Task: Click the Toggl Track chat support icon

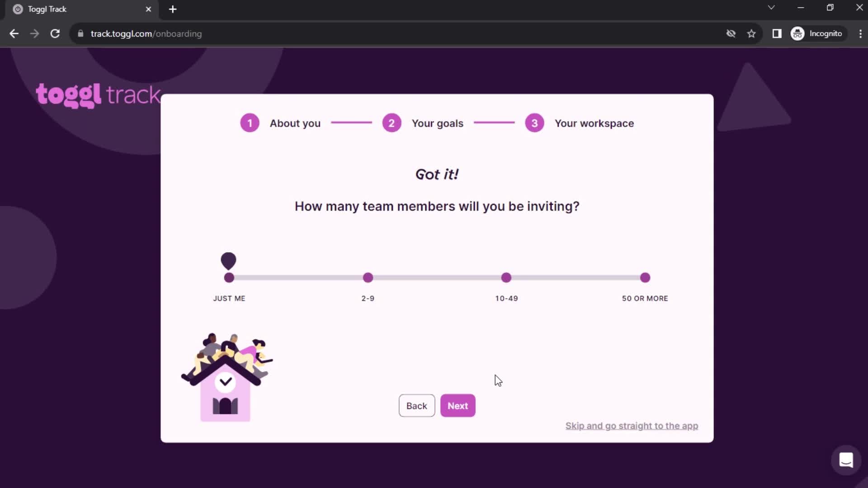Action: pyautogui.click(x=847, y=460)
